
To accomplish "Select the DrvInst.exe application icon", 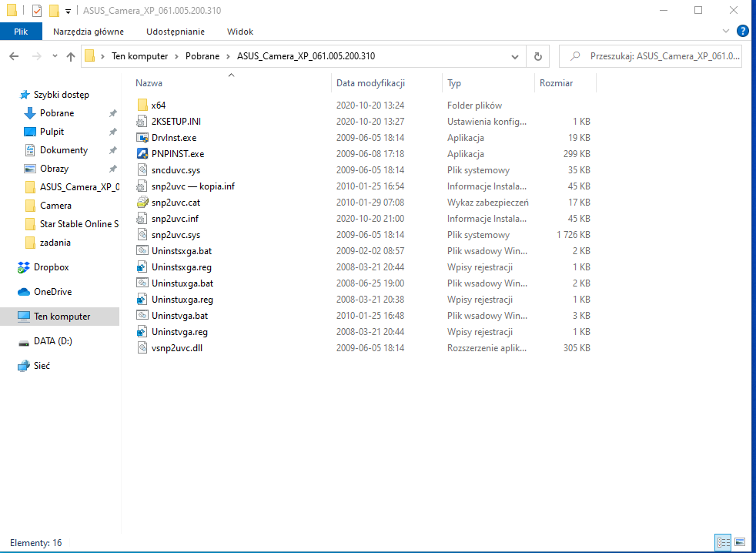I will 142,138.
